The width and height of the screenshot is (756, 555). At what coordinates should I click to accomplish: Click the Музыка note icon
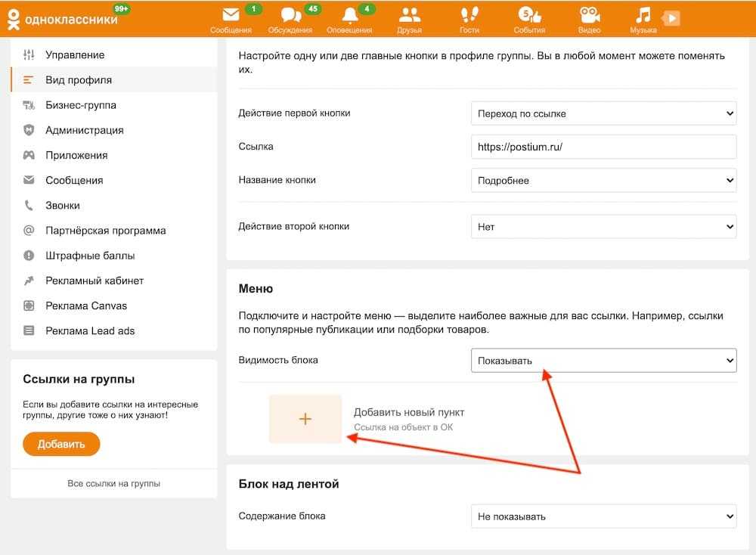[643, 15]
